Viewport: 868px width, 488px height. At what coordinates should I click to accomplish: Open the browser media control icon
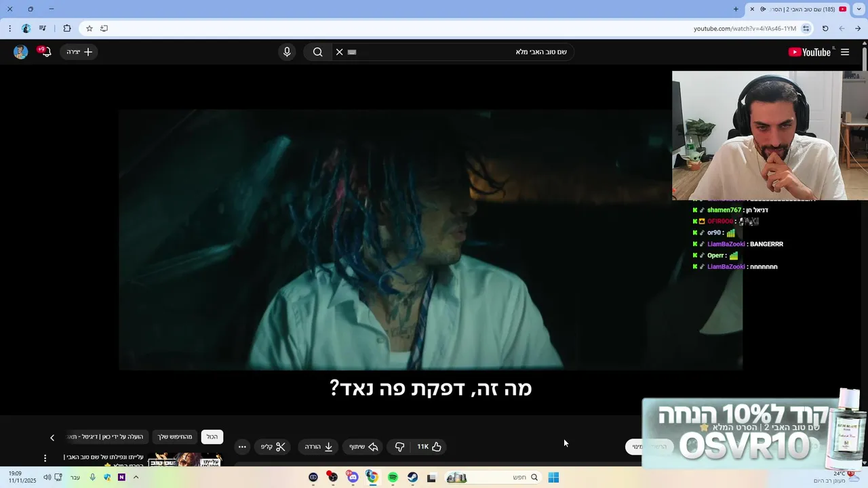(x=42, y=28)
